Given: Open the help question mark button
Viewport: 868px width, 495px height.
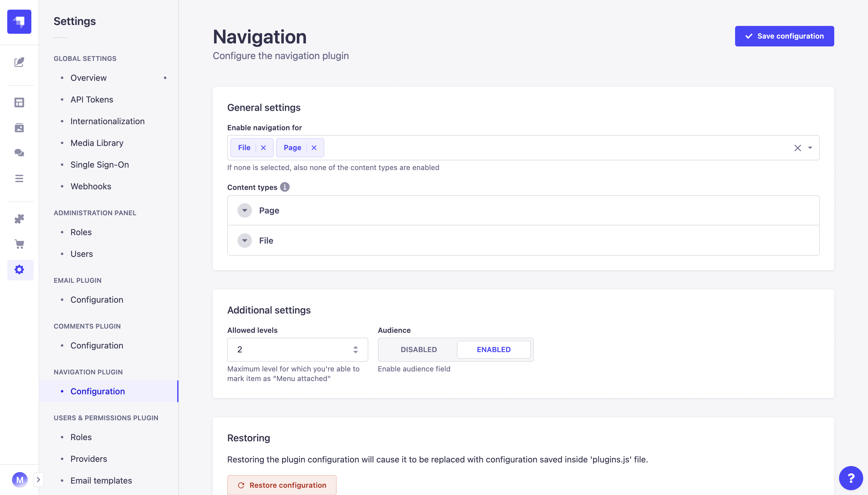Looking at the screenshot, I should (x=851, y=478).
